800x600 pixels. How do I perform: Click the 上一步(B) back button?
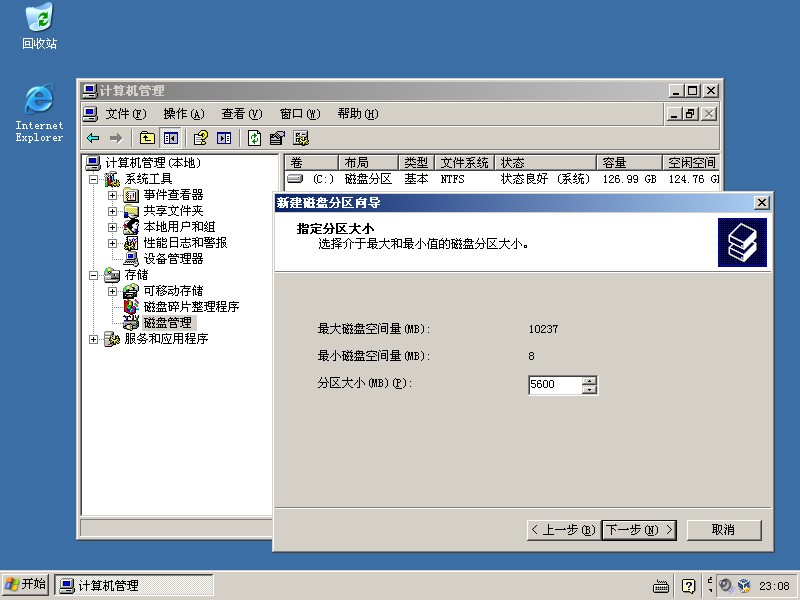pyautogui.click(x=564, y=530)
